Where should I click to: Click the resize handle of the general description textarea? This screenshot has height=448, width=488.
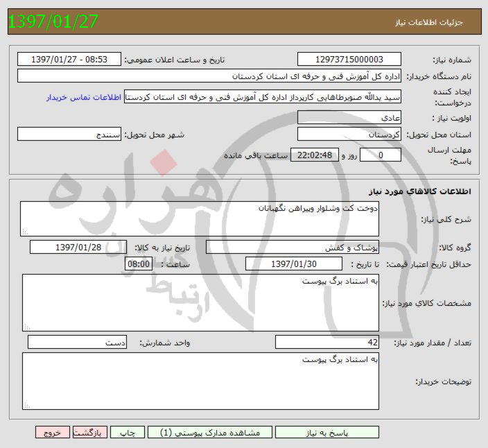pos(24,232)
